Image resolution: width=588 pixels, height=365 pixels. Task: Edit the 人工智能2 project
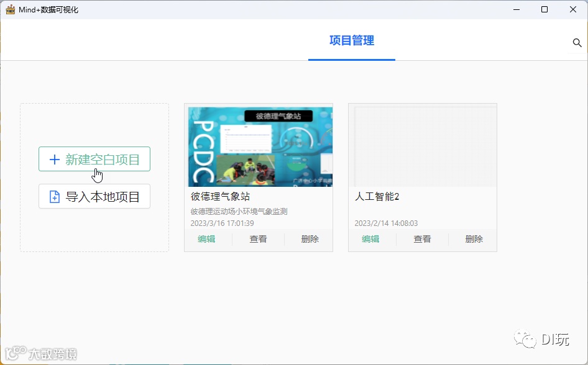pos(370,239)
